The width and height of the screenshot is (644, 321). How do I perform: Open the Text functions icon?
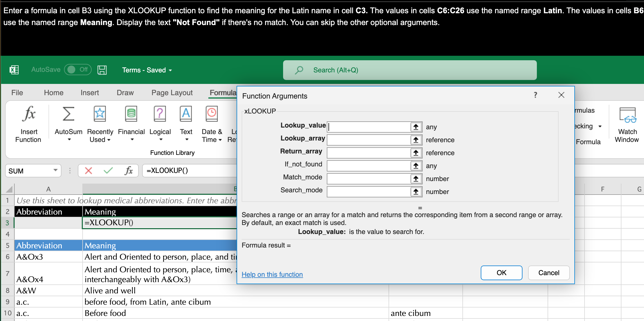click(x=186, y=114)
